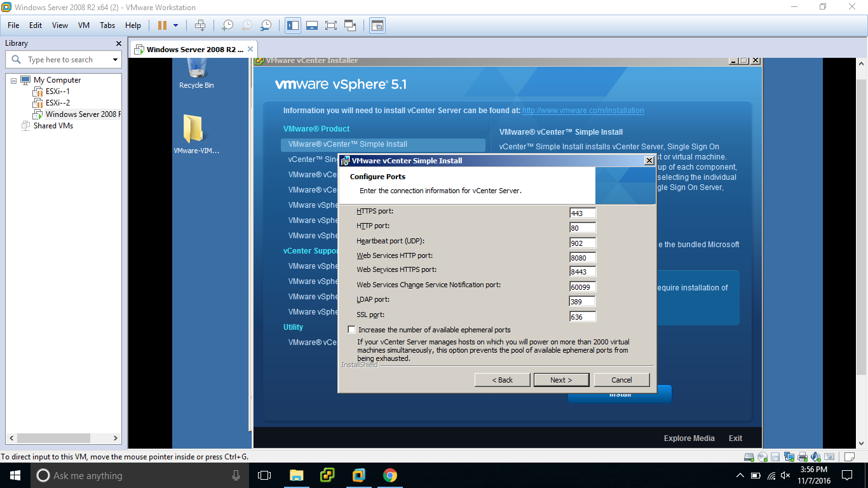868x488 pixels.
Task: Select Shared VMs in the library
Action: (x=47, y=126)
